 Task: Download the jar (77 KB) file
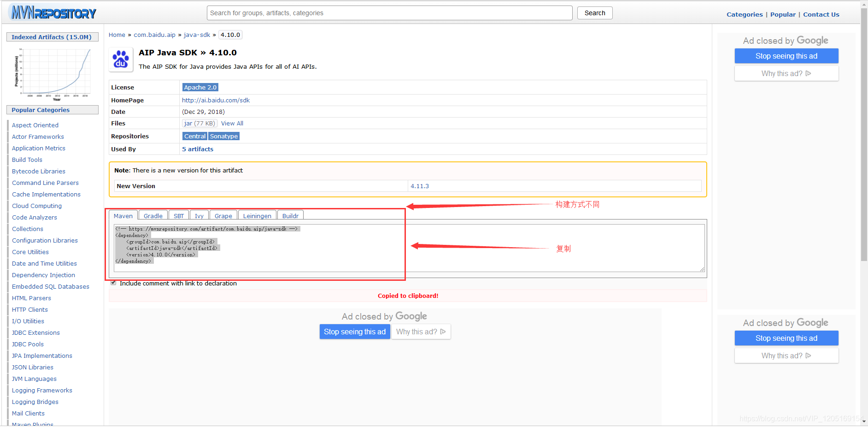[x=199, y=123]
